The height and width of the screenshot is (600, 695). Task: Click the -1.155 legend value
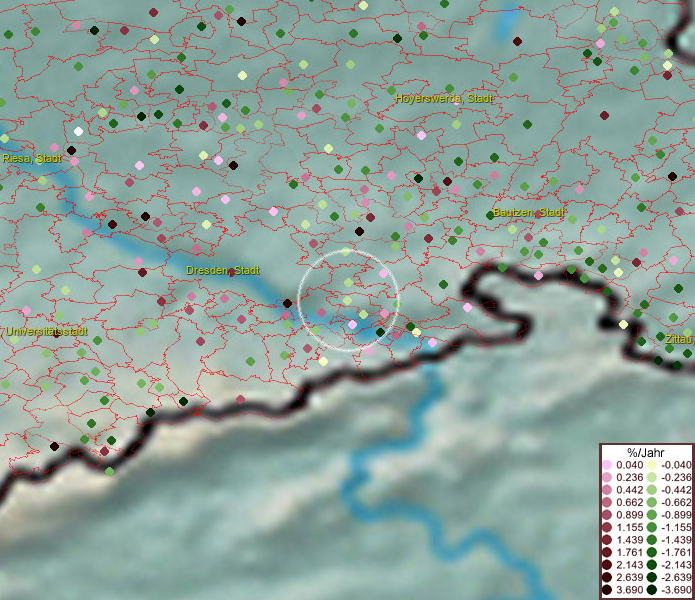[x=676, y=527]
